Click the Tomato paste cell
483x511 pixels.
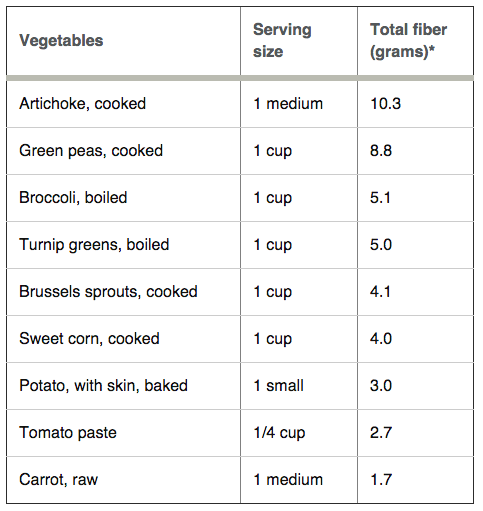pos(68,433)
